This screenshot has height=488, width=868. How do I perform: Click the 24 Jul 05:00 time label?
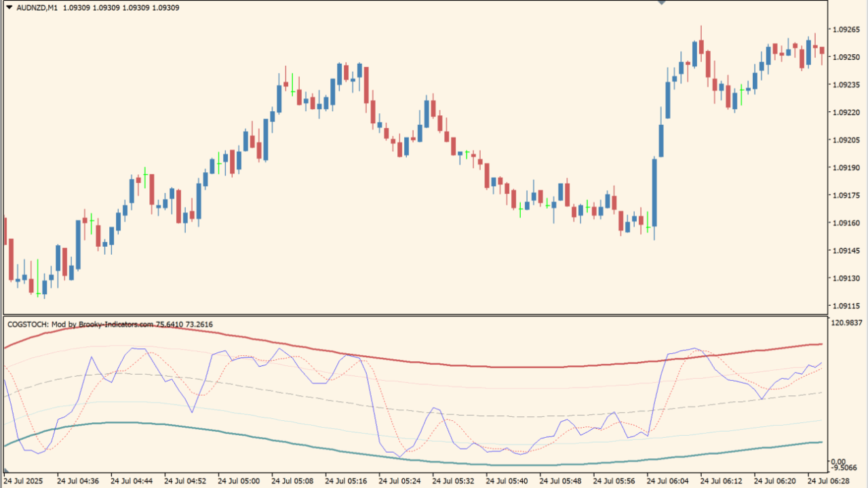coord(239,481)
